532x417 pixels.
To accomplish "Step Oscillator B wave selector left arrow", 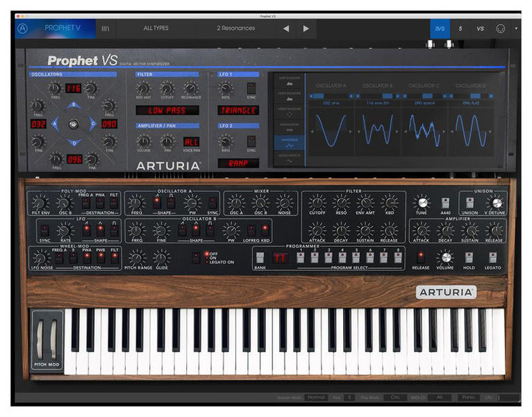I will 358,97.
